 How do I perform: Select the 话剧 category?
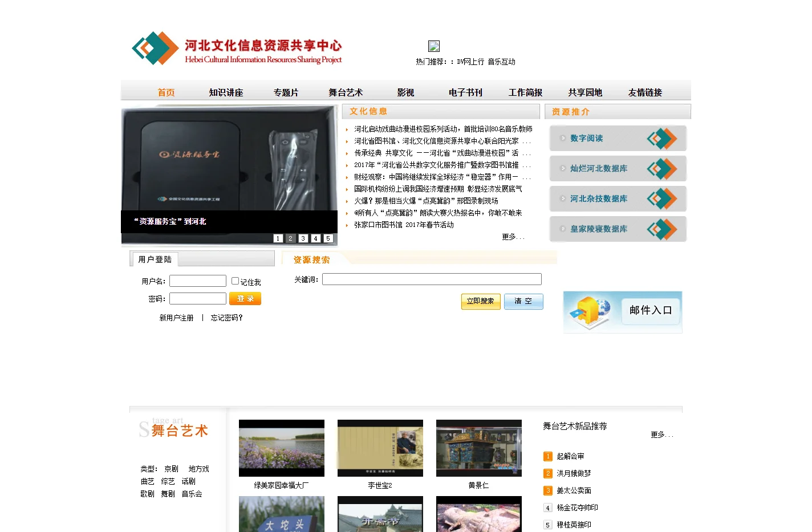tap(188, 481)
